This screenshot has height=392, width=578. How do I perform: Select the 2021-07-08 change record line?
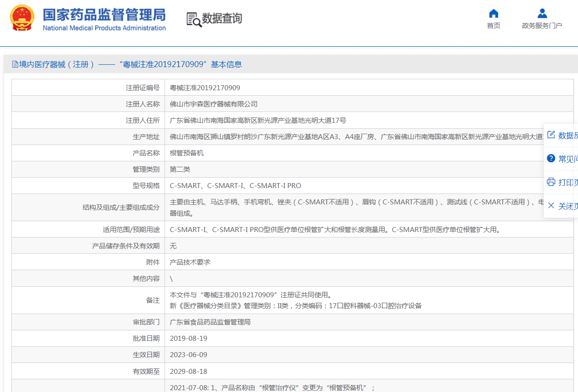pyautogui.click(x=272, y=387)
